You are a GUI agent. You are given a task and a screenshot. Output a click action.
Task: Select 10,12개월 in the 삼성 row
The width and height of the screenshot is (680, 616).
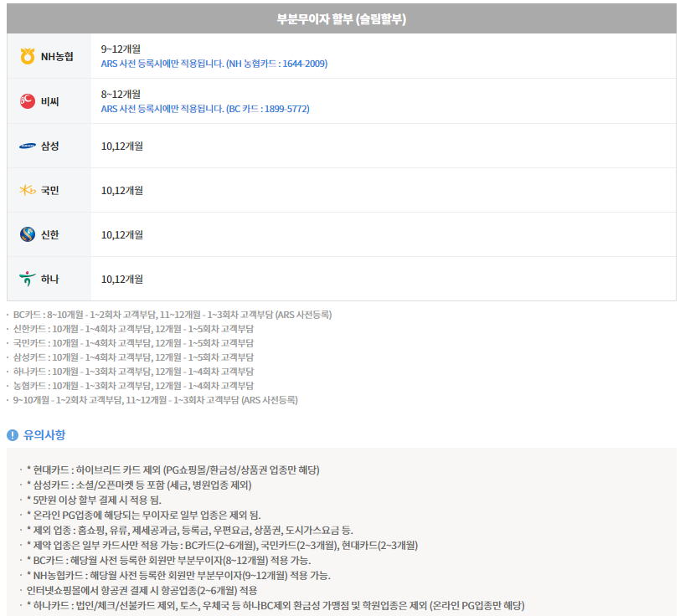(x=122, y=146)
